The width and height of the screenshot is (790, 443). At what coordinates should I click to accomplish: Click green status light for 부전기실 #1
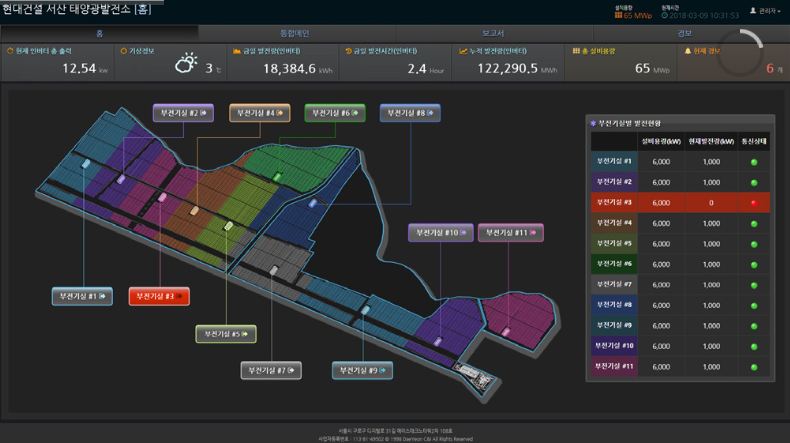(754, 162)
